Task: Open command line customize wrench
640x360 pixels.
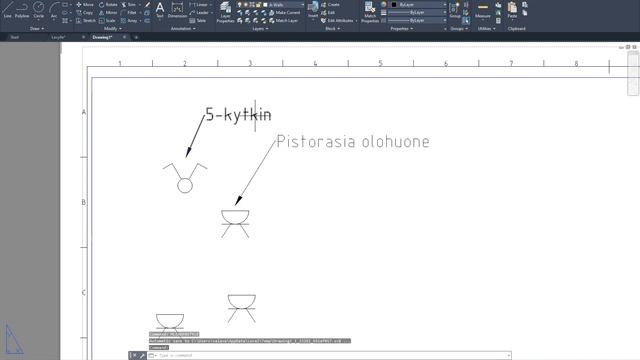Action: [142, 356]
